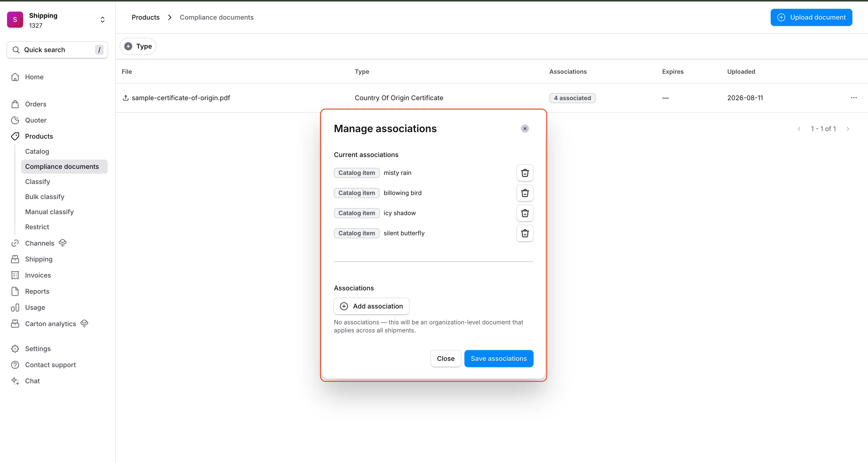Click the Chat sparkle icon
The width and height of the screenshot is (868, 463).
[15, 381]
